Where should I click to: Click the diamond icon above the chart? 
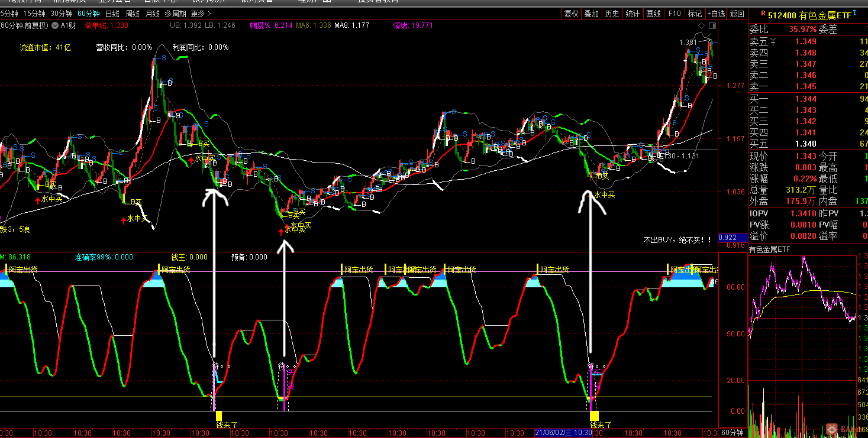pyautogui.click(x=702, y=26)
